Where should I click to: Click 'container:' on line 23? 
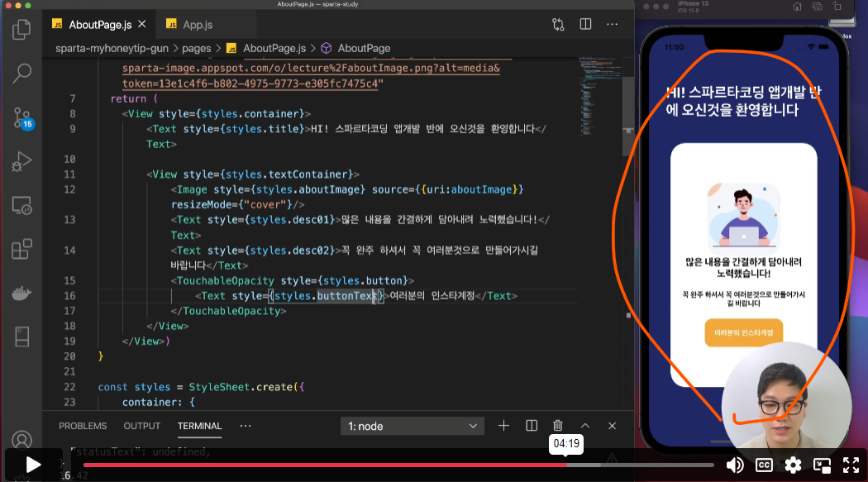[152, 403]
